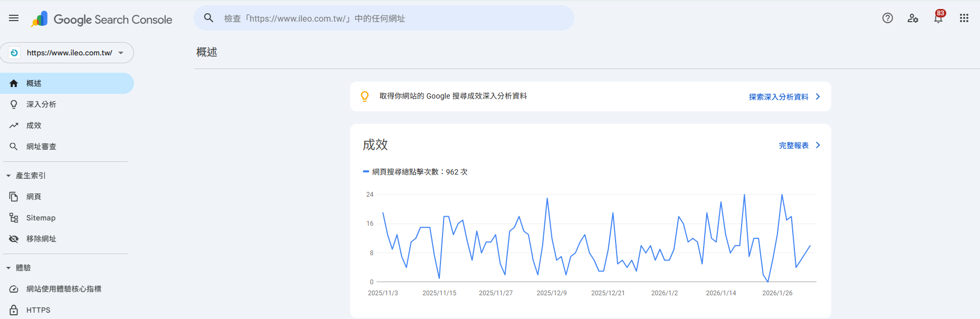980x319 pixels.
Task: Open 深入分析 in the sidebar
Action: click(x=67, y=104)
